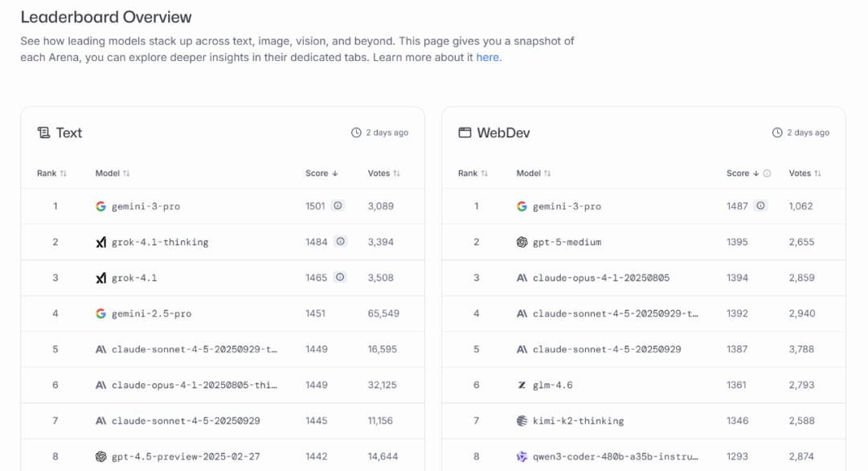Click info icon beside WebDev score 1487
Viewport: 868px width, 471px height.
tap(759, 206)
